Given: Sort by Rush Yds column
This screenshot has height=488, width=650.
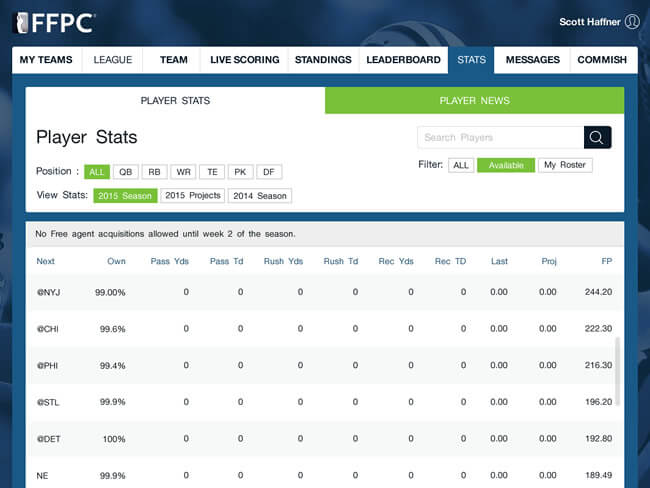Looking at the screenshot, I should coord(284,261).
